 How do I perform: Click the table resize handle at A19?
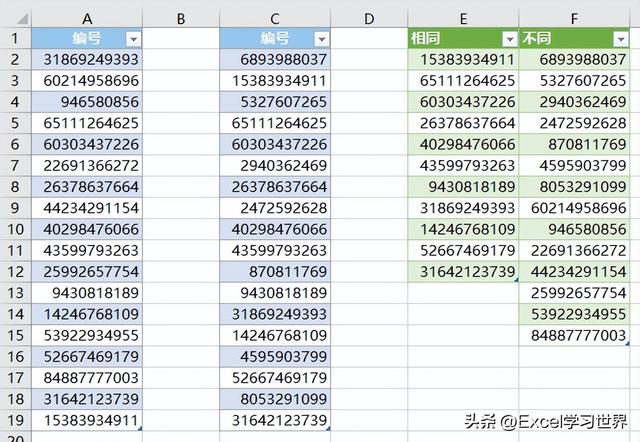(140, 428)
